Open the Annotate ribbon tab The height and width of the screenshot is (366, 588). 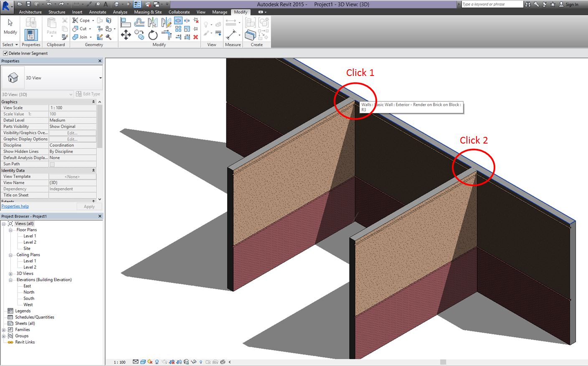pyautogui.click(x=98, y=12)
